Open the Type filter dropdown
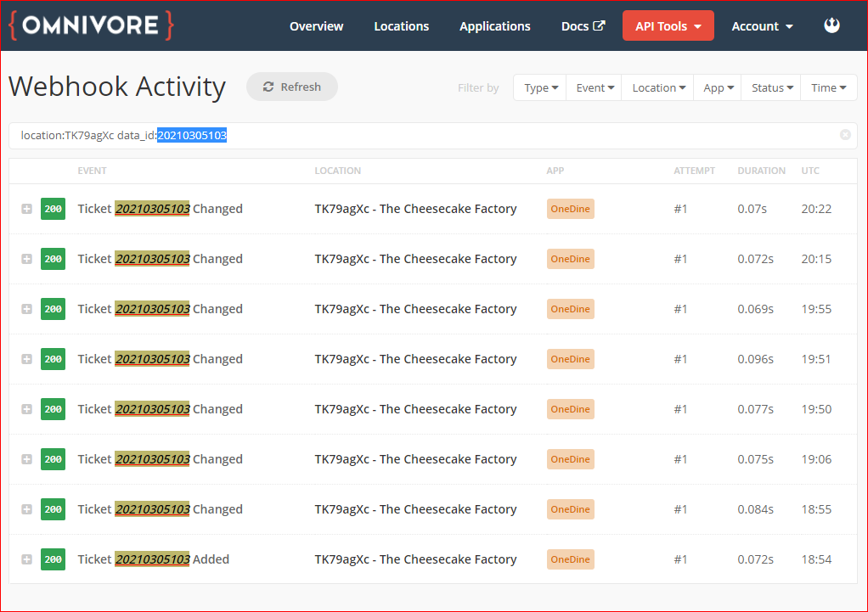 (539, 87)
